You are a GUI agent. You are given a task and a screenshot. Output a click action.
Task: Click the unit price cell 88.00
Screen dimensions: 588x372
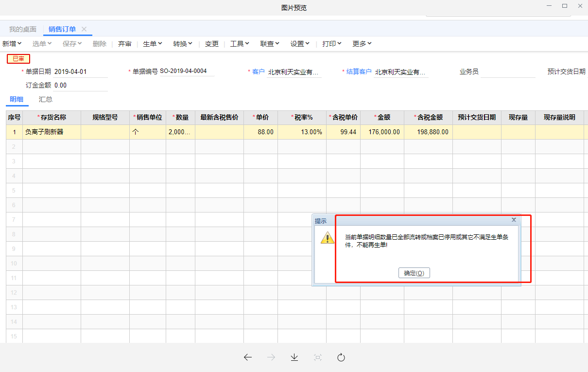[260, 132]
